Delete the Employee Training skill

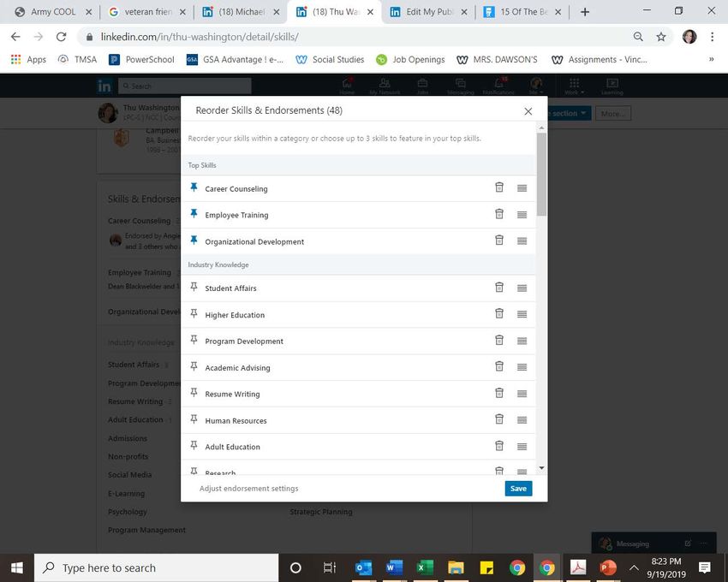coord(499,213)
